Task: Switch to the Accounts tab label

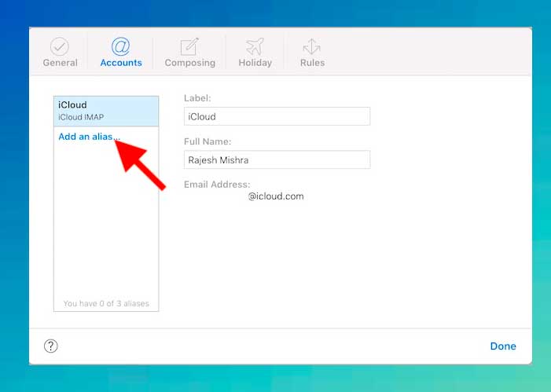Action: click(x=121, y=63)
